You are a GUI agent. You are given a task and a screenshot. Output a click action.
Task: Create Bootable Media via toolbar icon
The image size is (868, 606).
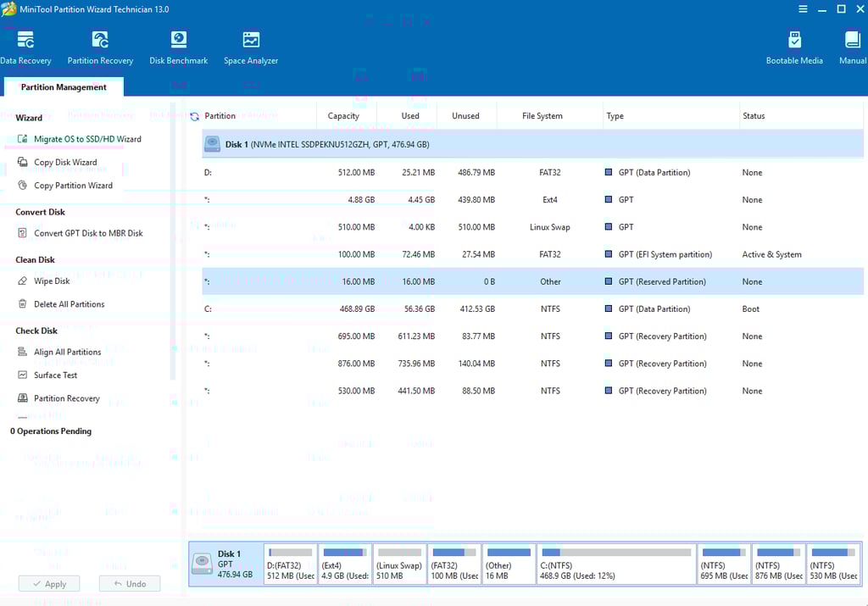click(x=794, y=40)
